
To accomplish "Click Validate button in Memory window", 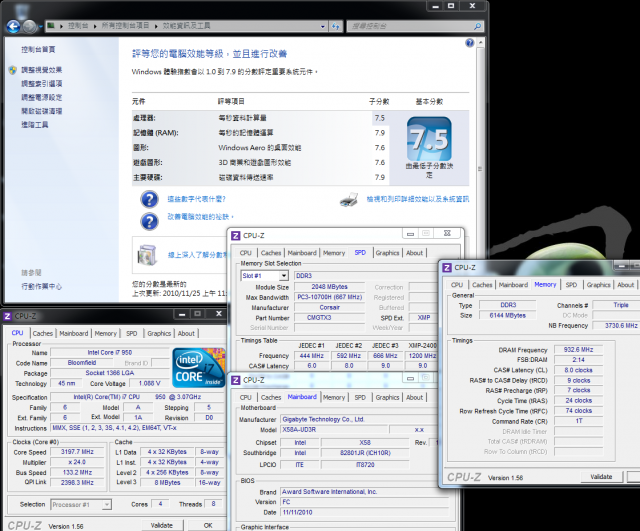I will [x=602, y=477].
